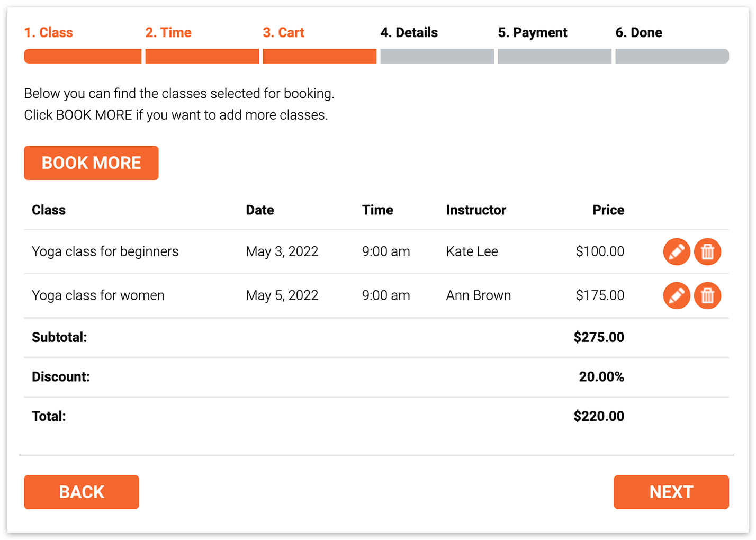Viewport: 756px width, 540px height.
Task: Click the Instructor column header
Action: pyautogui.click(x=476, y=210)
